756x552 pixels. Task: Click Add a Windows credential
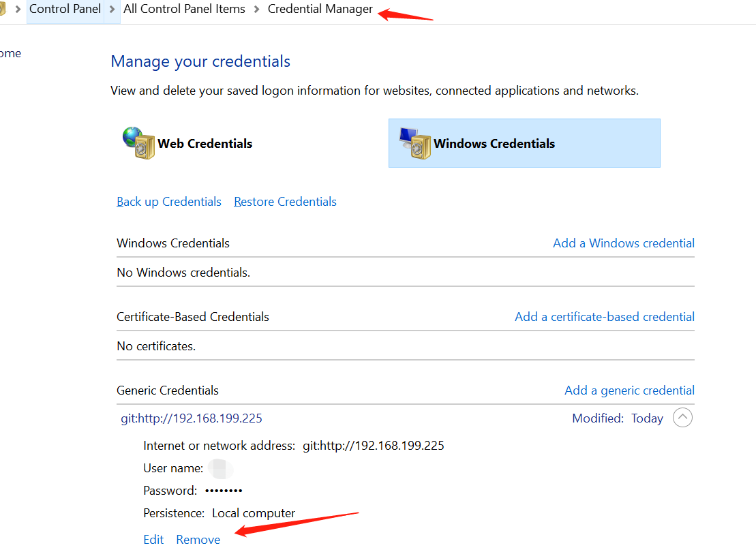[x=624, y=243]
